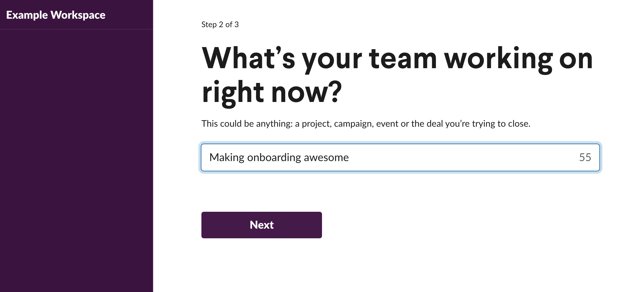Click the word "team" in the heading

402,59
